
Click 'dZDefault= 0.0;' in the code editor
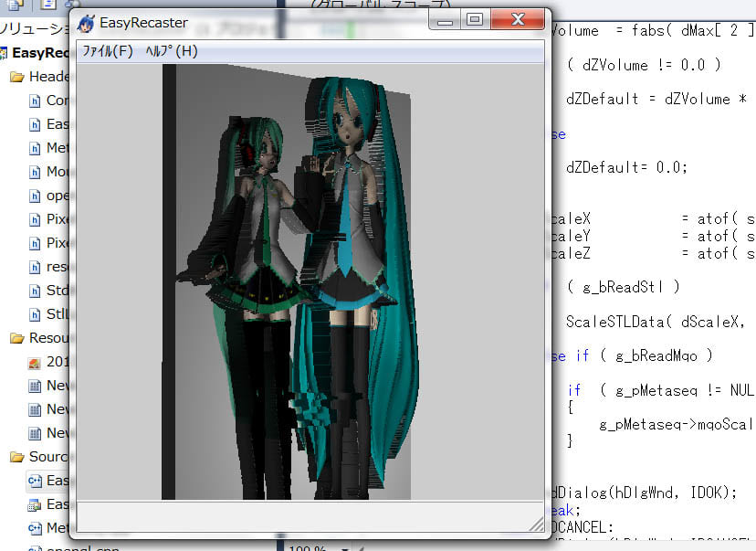pos(626,167)
